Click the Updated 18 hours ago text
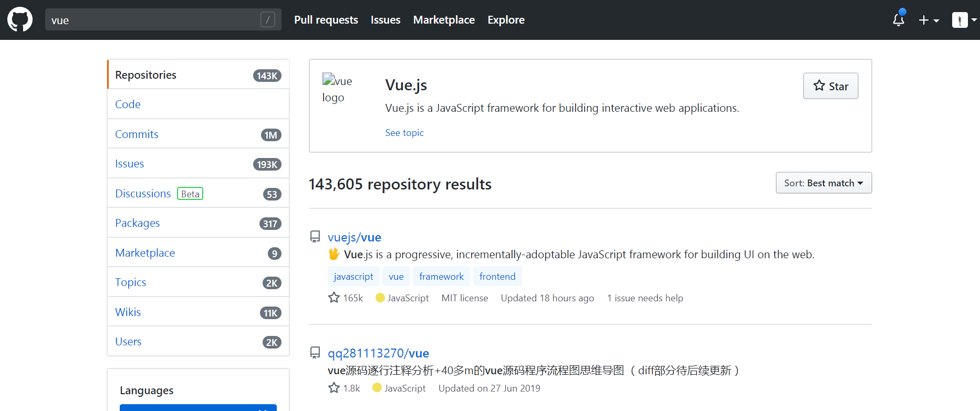Viewport: 980px width, 411px height. (547, 298)
